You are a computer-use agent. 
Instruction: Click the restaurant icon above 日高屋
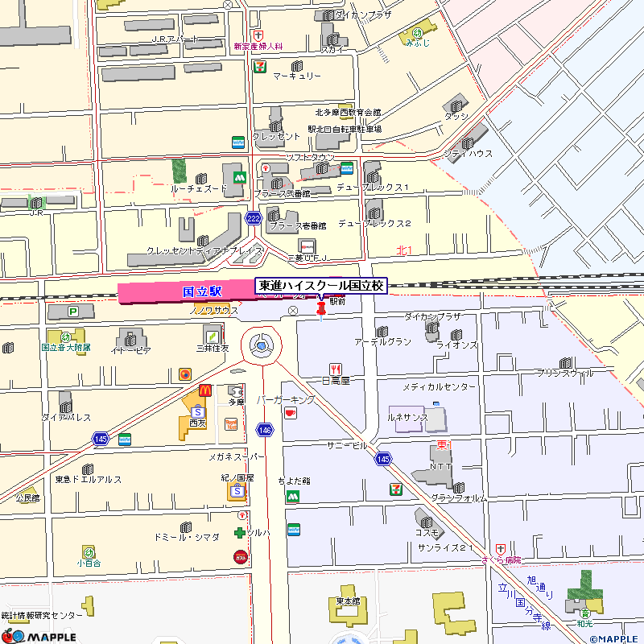pos(336,369)
